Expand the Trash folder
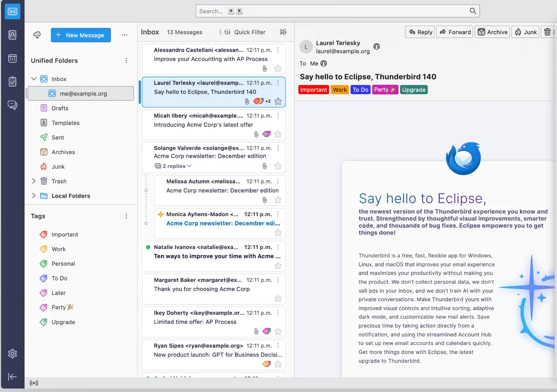Viewport: 557px width, 392px height. [x=34, y=181]
